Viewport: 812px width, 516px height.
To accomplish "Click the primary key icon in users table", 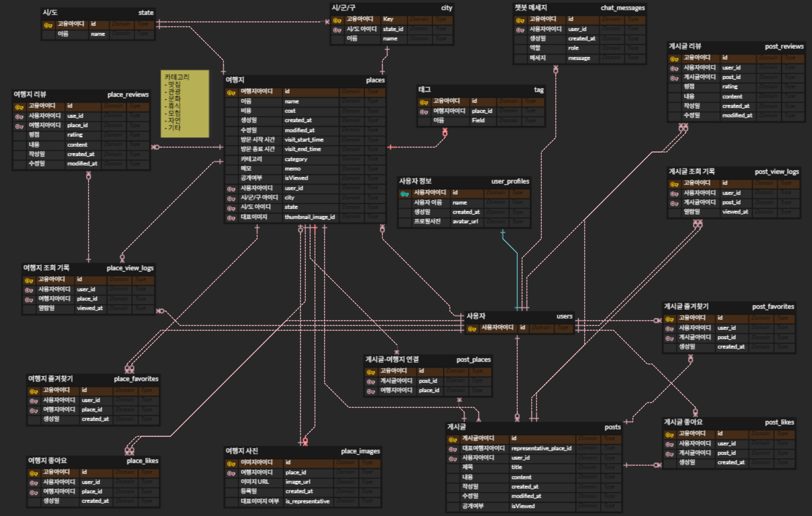I will coord(472,329).
